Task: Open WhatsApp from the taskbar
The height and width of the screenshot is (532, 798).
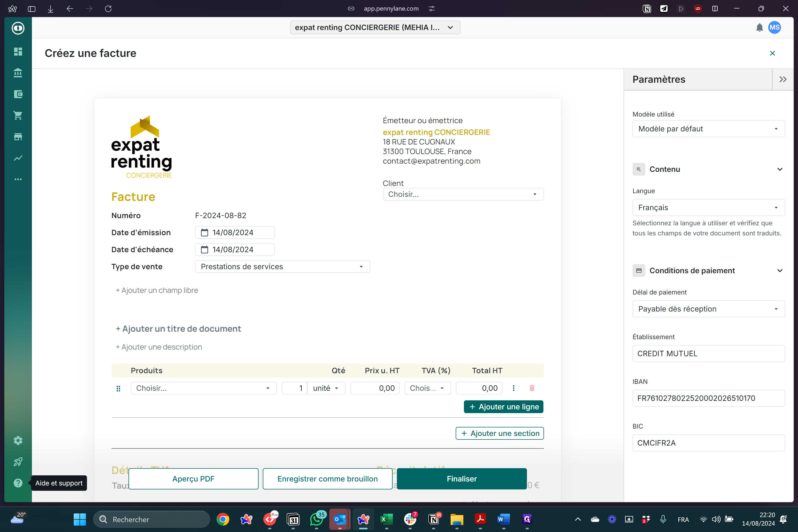Action: click(x=317, y=519)
